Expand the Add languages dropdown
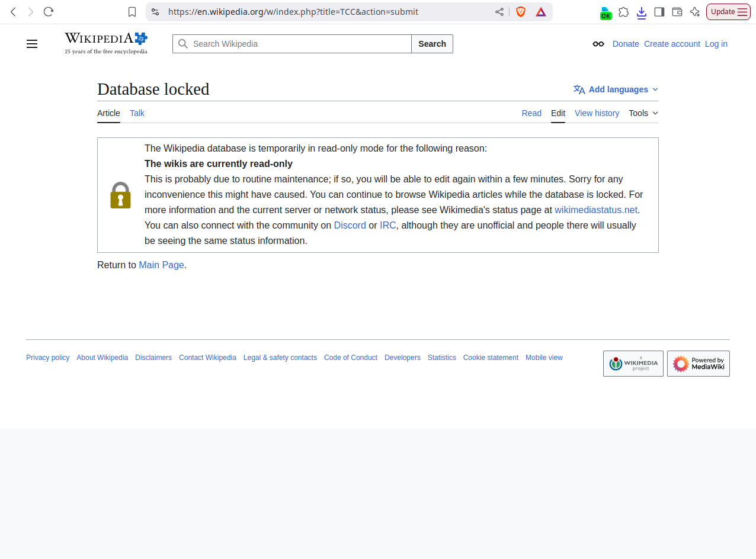The width and height of the screenshot is (756, 559). pyautogui.click(x=616, y=89)
